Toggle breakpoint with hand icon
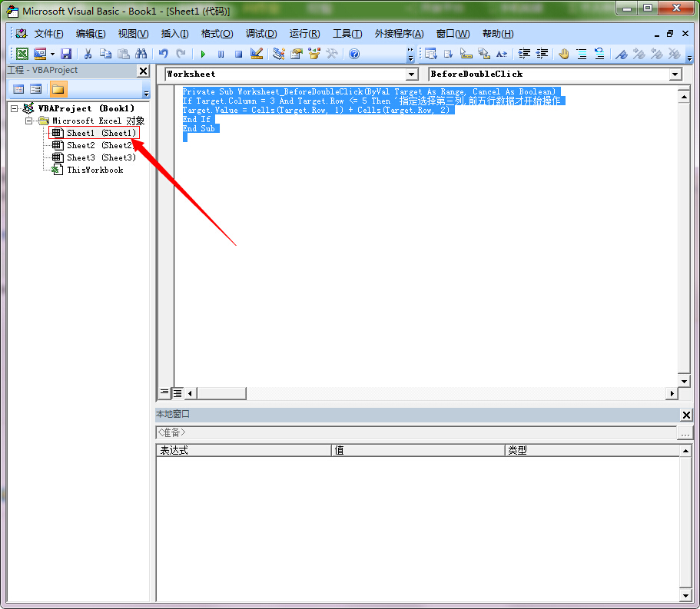Screen dimensions: 700x609 pyautogui.click(x=564, y=54)
